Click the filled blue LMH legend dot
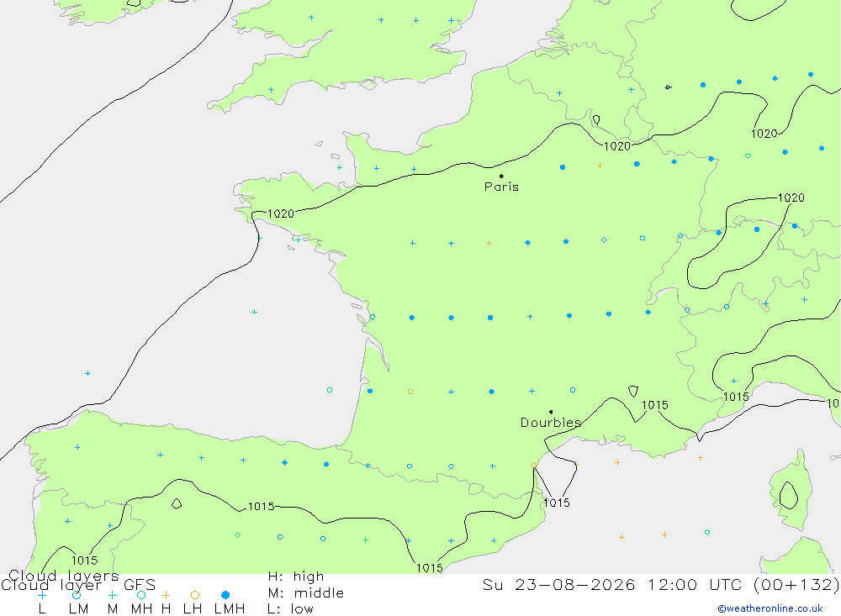841x616 pixels. point(225,595)
